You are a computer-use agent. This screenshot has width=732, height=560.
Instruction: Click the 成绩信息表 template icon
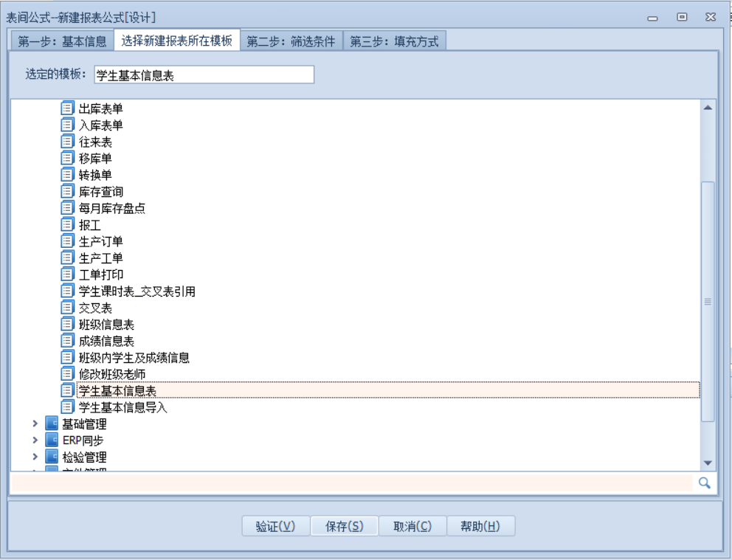click(x=67, y=341)
